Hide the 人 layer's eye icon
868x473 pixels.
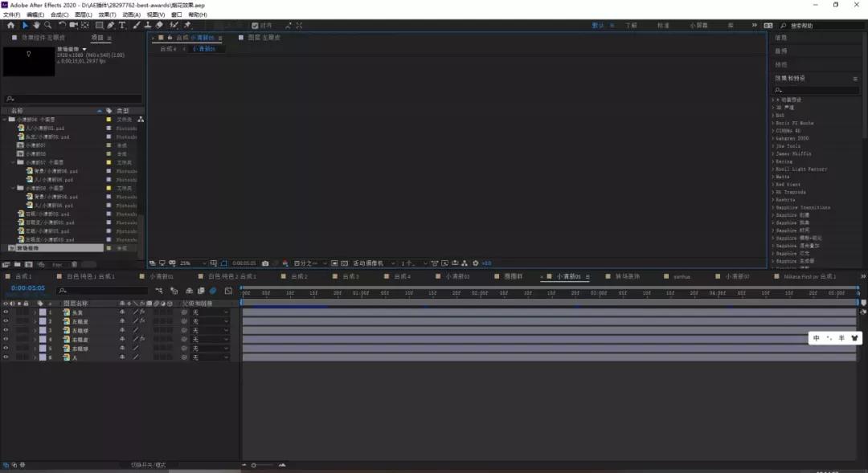[x=6, y=357]
